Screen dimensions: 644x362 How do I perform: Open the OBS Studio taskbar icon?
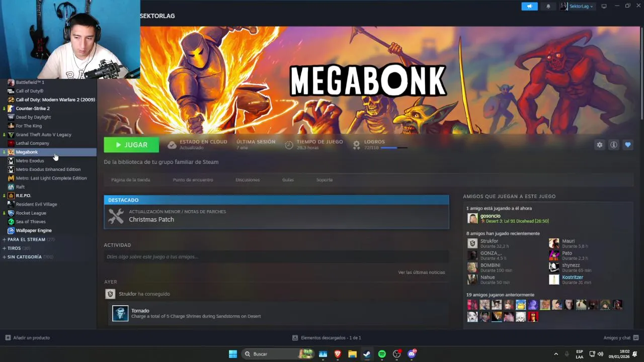(396, 354)
